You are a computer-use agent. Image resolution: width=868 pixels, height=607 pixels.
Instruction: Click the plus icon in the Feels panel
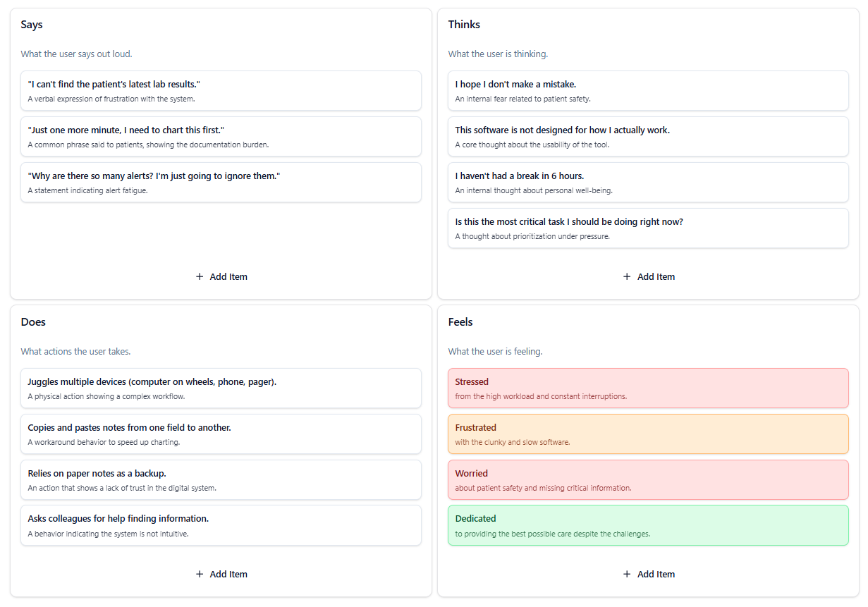[627, 575]
